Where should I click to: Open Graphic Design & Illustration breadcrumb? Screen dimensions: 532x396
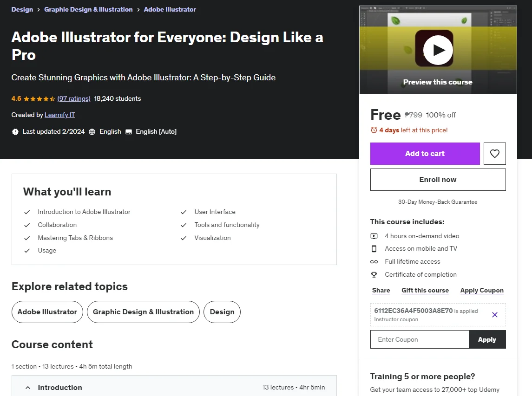point(88,9)
